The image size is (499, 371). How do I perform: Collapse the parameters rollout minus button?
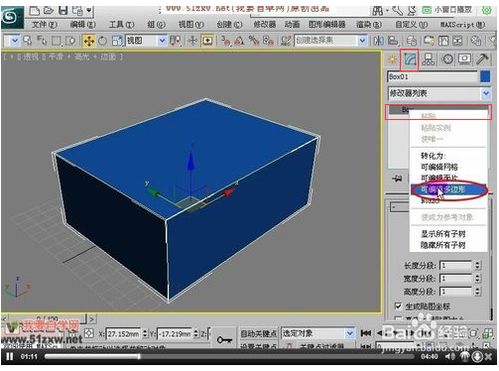pyautogui.click(x=394, y=207)
